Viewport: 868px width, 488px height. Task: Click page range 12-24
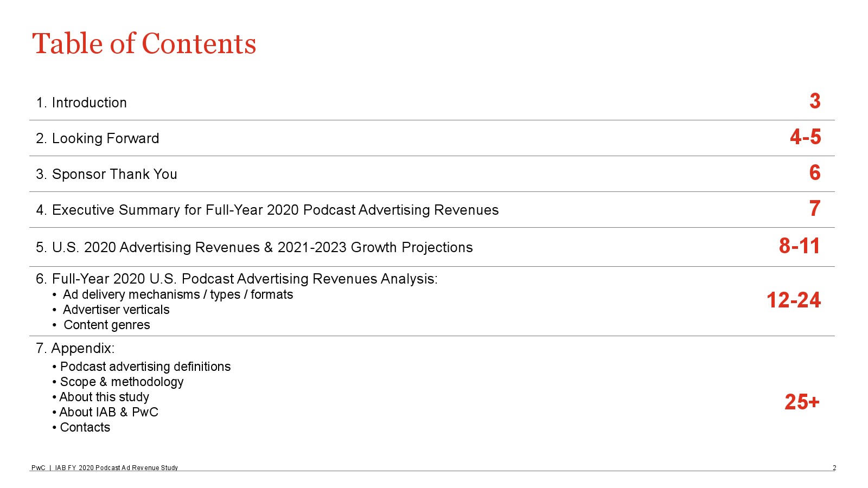point(793,300)
